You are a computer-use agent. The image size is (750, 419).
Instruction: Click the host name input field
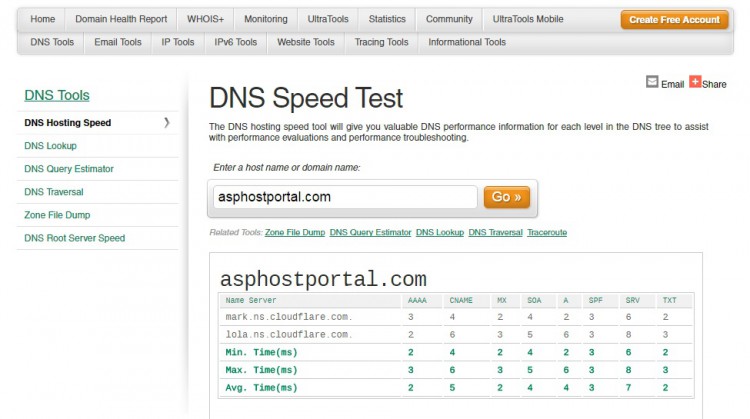coord(345,197)
